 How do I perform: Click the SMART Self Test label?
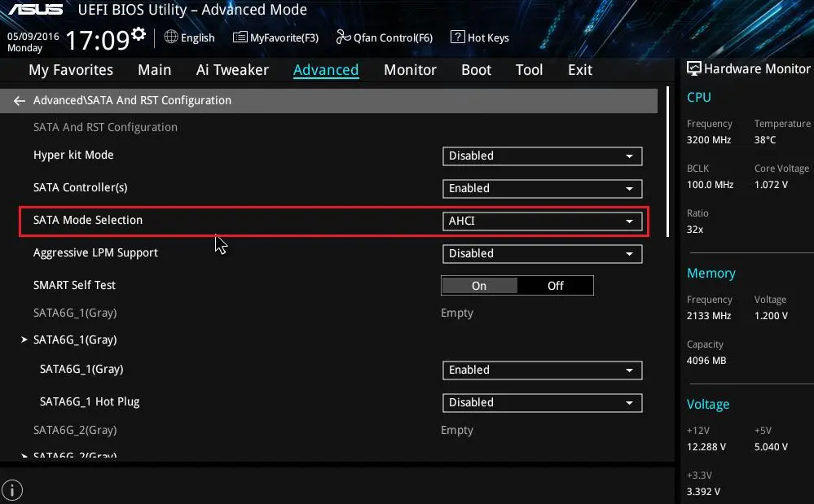pos(74,285)
